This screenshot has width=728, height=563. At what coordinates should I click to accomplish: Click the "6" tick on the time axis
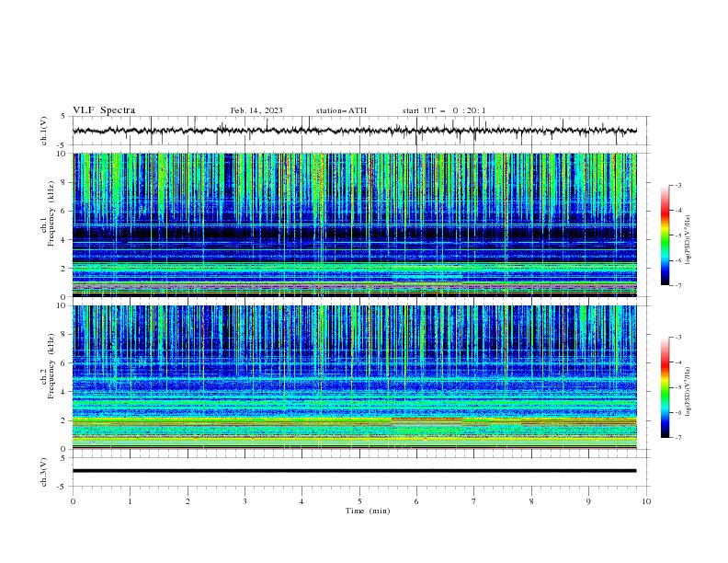416,501
